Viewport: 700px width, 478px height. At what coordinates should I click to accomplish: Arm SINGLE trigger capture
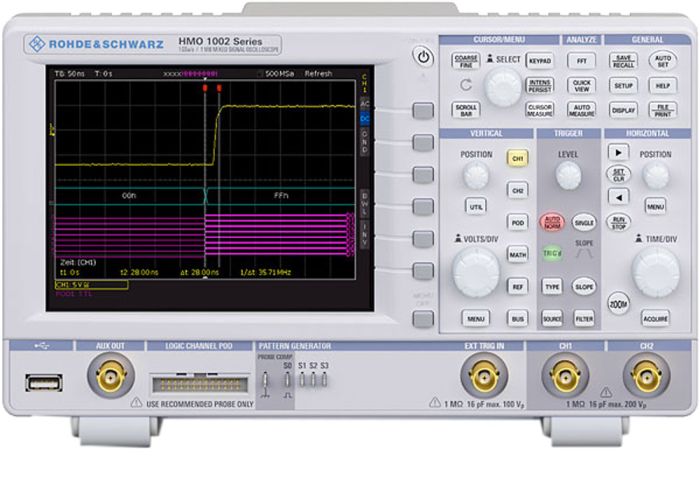584,222
